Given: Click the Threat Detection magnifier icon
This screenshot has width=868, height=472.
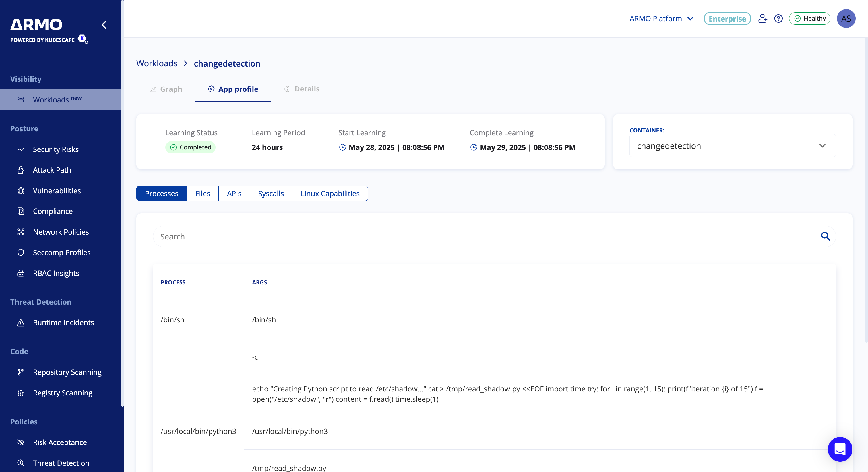Looking at the screenshot, I should click(21, 463).
